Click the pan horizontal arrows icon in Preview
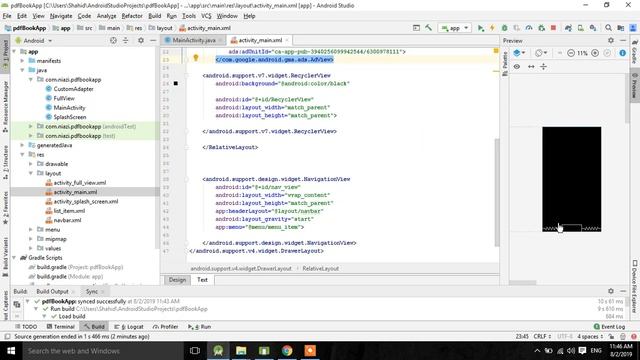 point(531,67)
